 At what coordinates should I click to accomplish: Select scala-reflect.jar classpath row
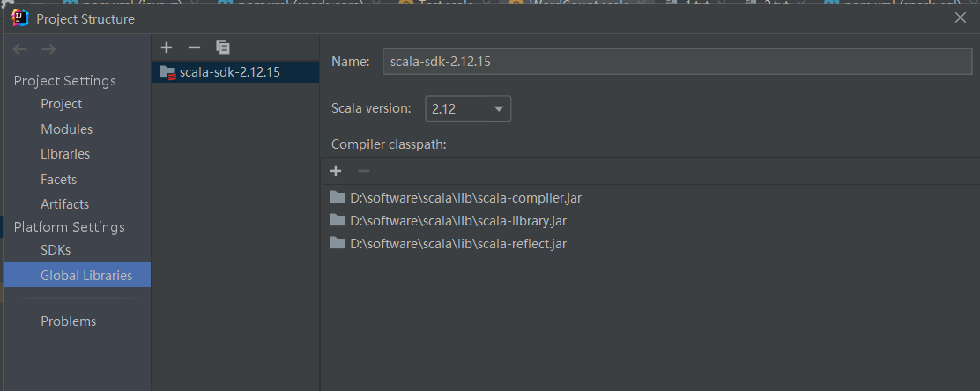650,244
